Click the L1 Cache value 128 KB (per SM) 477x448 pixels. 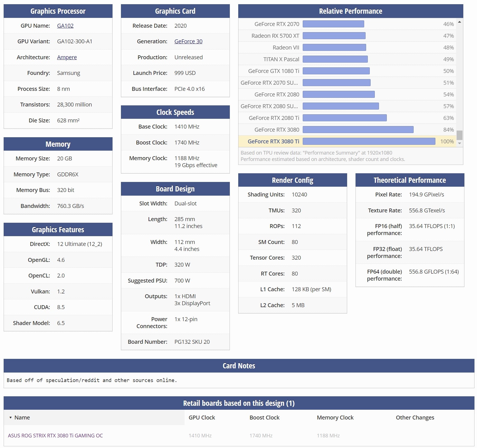click(311, 289)
